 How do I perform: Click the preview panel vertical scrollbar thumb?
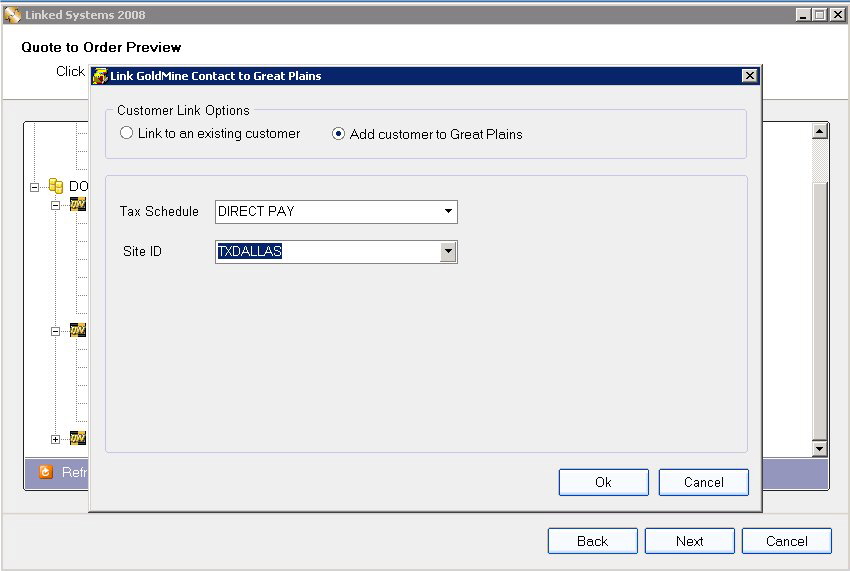(819, 311)
